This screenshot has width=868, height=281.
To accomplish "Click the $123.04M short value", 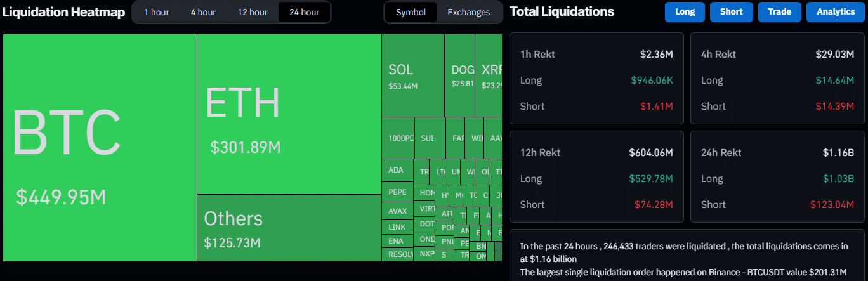I will (x=832, y=205).
